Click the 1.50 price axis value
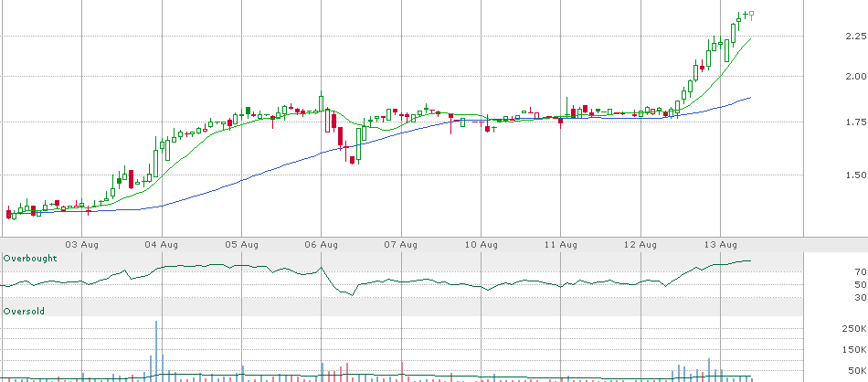 (855, 175)
